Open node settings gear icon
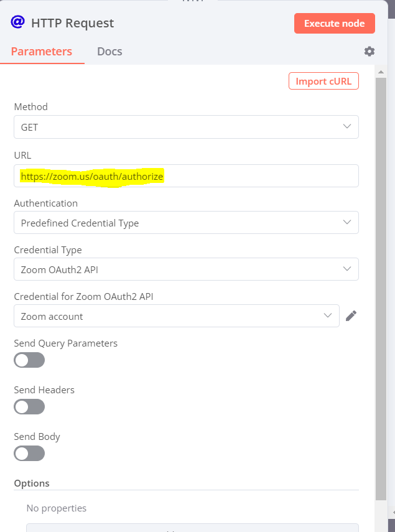The width and height of the screenshot is (395, 532). coord(369,51)
